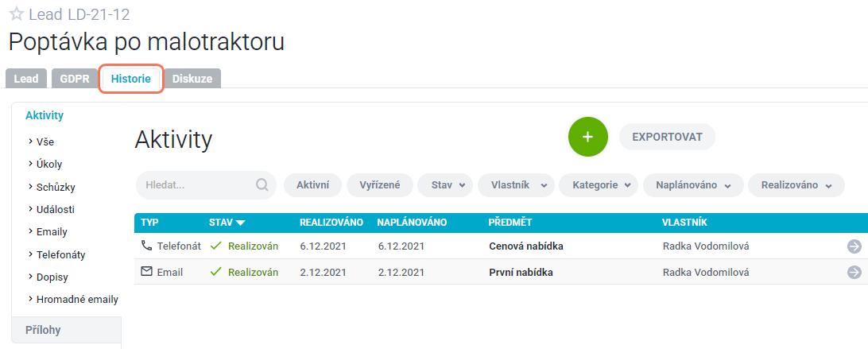Toggle the Aktivní filter
The width and height of the screenshot is (868, 349).
(312, 185)
